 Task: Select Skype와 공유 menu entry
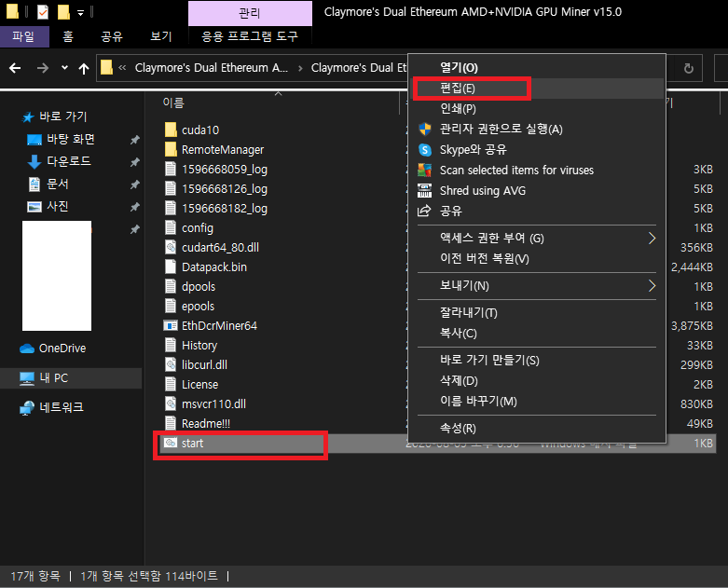[x=537, y=149]
